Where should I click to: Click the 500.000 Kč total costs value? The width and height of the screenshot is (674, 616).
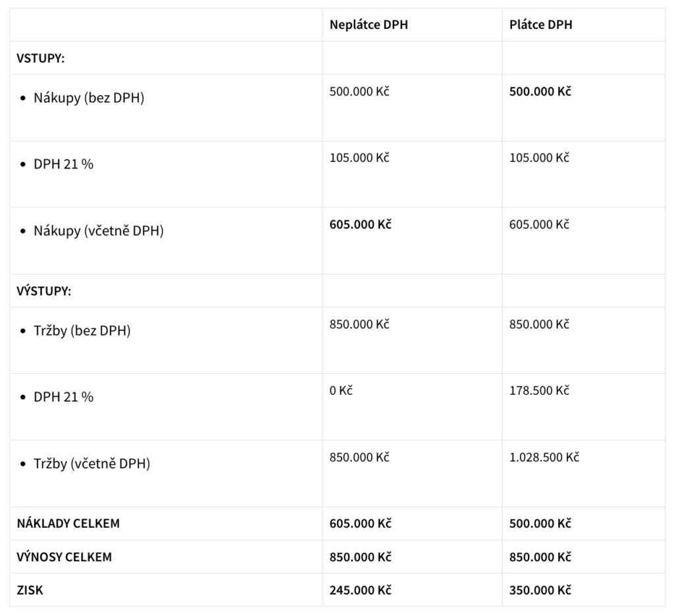tap(540, 524)
